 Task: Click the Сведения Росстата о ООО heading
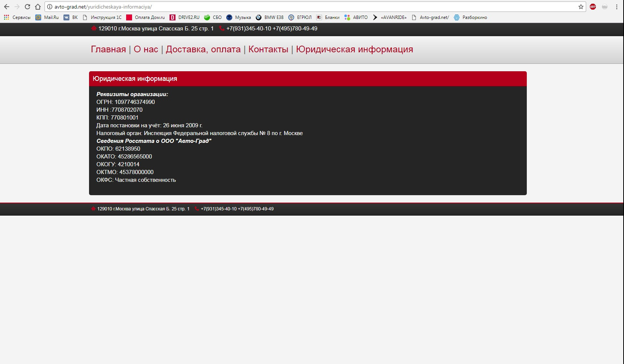[x=154, y=141]
